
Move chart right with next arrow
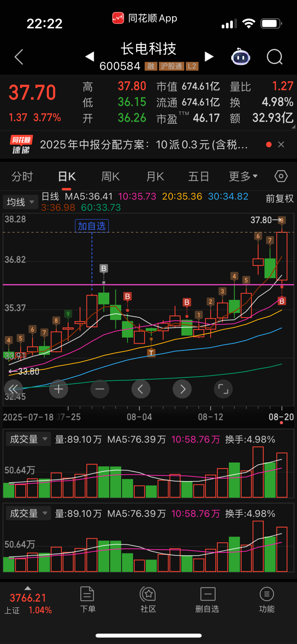(183, 389)
